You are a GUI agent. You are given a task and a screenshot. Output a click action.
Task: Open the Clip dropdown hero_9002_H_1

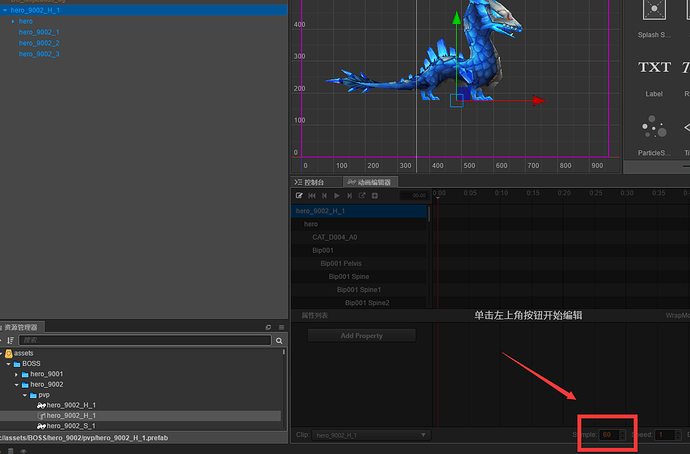(371, 435)
